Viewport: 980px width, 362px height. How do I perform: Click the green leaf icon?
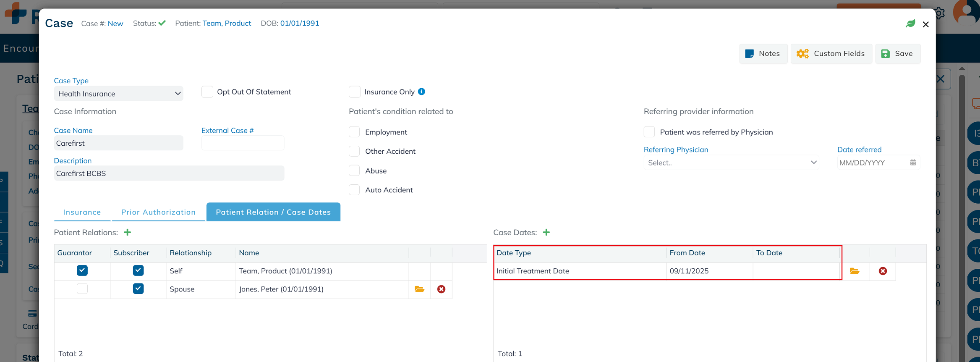point(910,24)
